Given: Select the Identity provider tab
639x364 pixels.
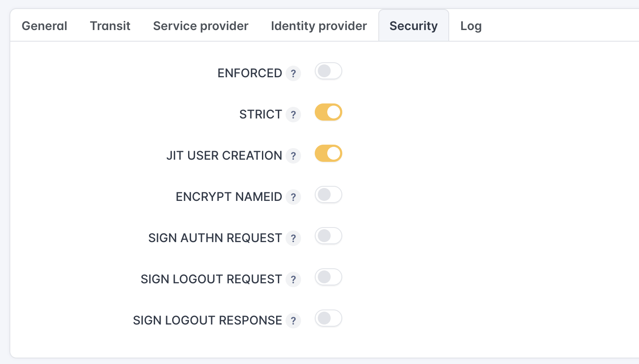Looking at the screenshot, I should pyautogui.click(x=319, y=26).
